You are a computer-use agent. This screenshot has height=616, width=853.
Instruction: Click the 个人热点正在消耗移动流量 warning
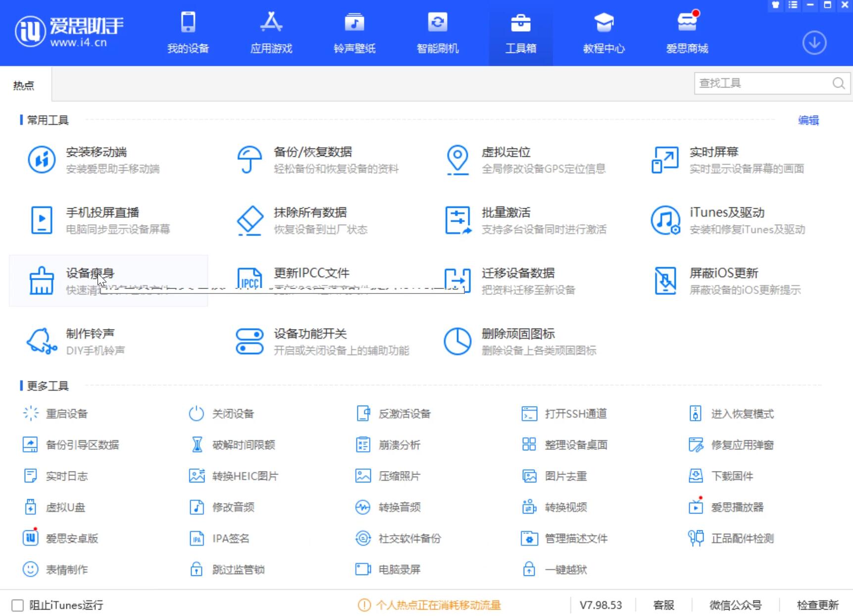click(x=429, y=605)
